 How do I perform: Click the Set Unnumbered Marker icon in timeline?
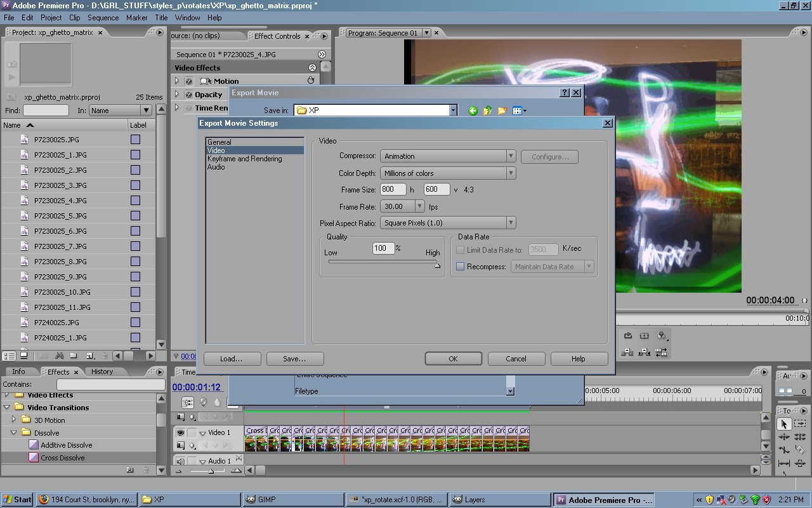pyautogui.click(x=217, y=403)
